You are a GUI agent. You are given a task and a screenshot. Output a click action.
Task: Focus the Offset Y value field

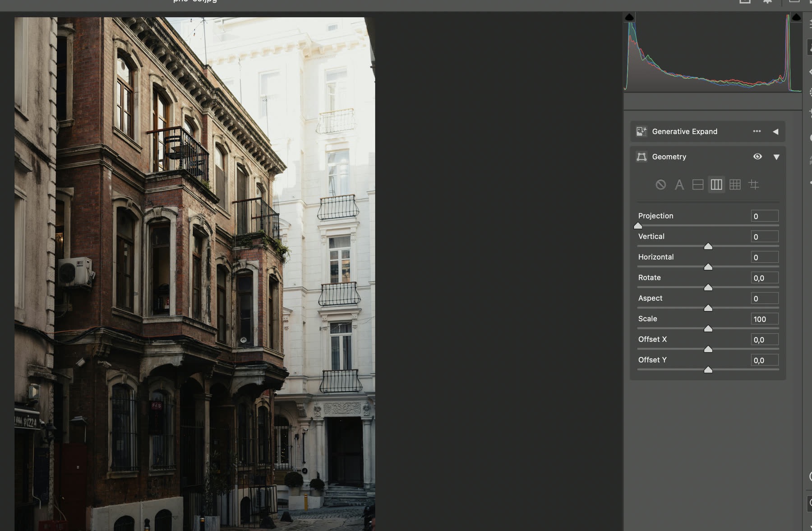click(765, 360)
